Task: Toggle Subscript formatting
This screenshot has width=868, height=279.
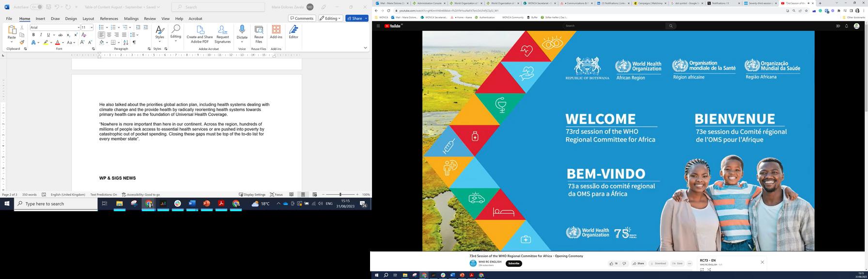Action: [x=68, y=35]
